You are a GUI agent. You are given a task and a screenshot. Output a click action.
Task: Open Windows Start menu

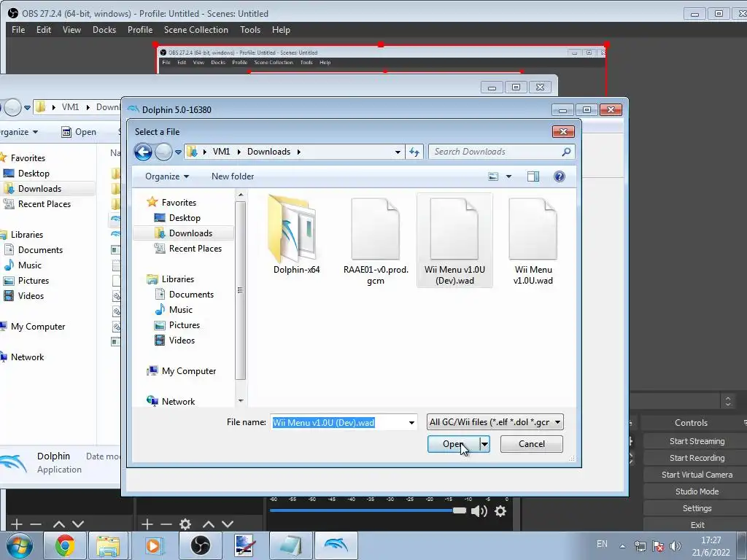tap(19, 545)
